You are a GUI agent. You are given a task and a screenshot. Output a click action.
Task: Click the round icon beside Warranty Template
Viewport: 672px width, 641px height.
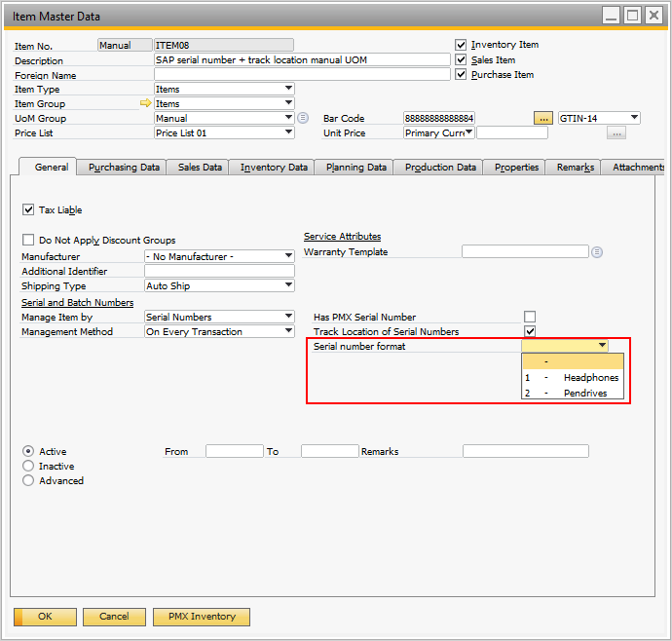597,251
